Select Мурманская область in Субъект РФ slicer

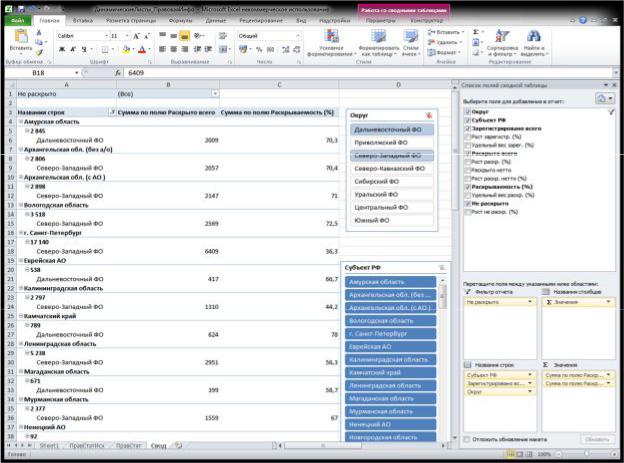click(390, 411)
